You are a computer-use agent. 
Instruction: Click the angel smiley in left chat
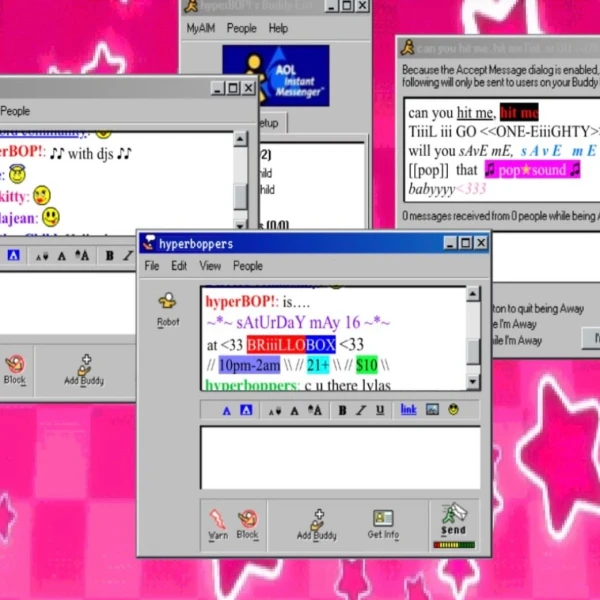tap(17, 174)
